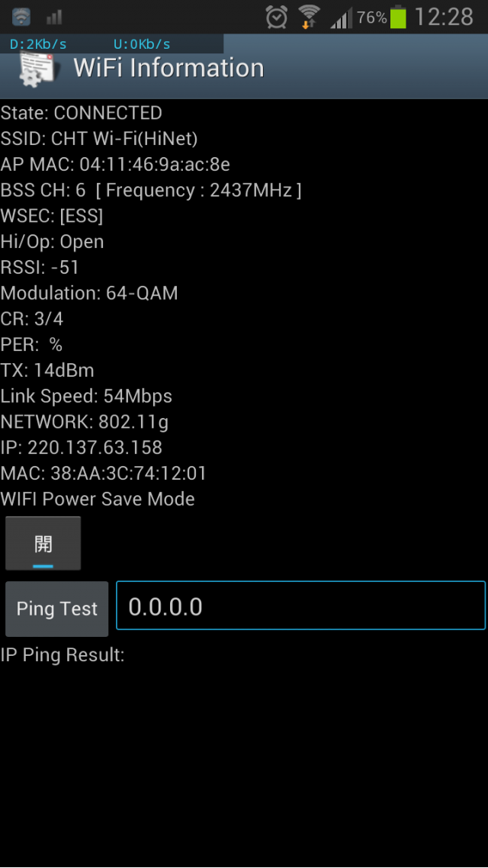Tap the cellular signal bars icon
488x868 pixels.
pyautogui.click(x=342, y=19)
